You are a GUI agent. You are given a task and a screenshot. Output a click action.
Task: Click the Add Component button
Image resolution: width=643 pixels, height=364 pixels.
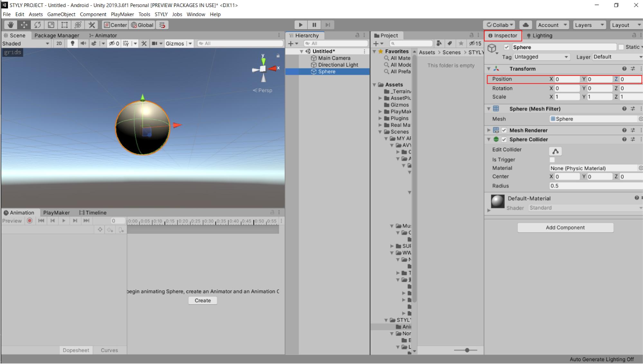tap(565, 227)
